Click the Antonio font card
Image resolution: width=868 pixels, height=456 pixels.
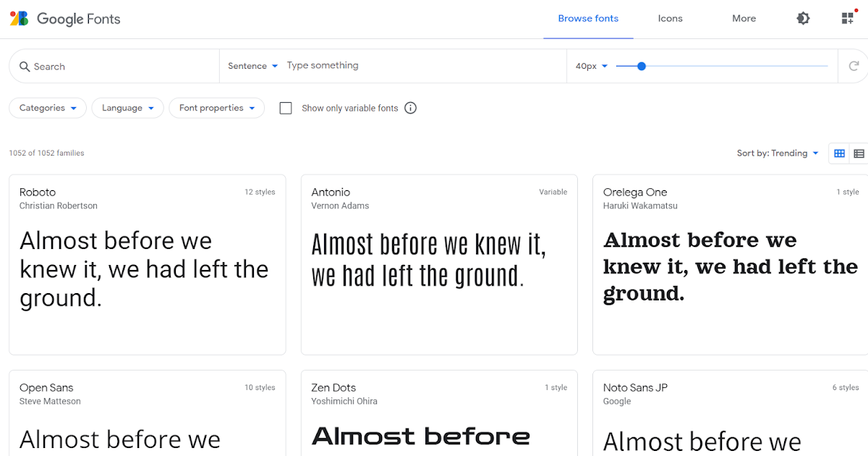click(x=439, y=264)
